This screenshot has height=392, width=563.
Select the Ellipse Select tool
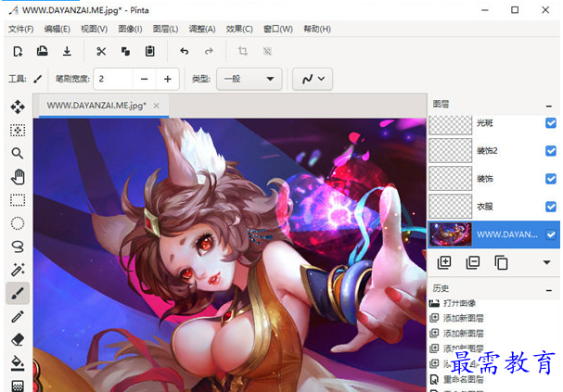click(18, 223)
